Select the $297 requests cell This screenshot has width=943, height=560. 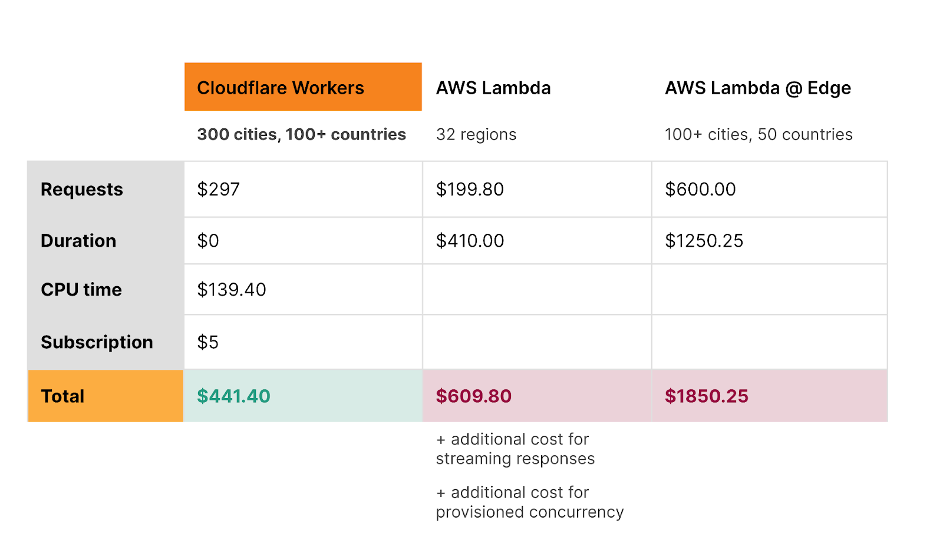[219, 189]
